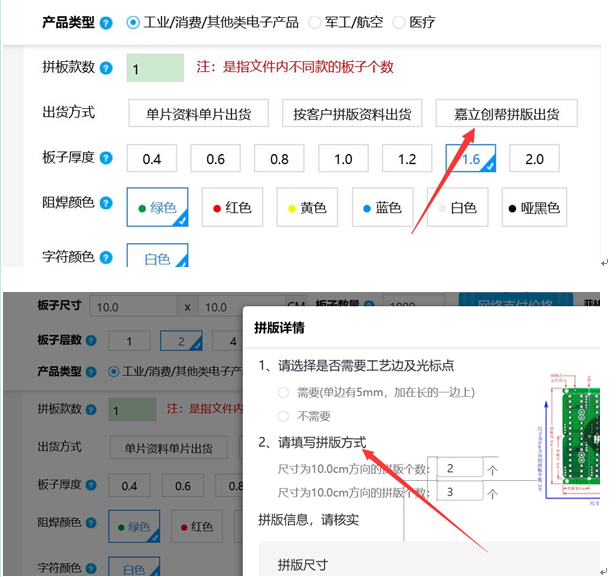Screen dimensions: 616x577
Task: Choose the 医疗 product type option
Action: pos(399,22)
